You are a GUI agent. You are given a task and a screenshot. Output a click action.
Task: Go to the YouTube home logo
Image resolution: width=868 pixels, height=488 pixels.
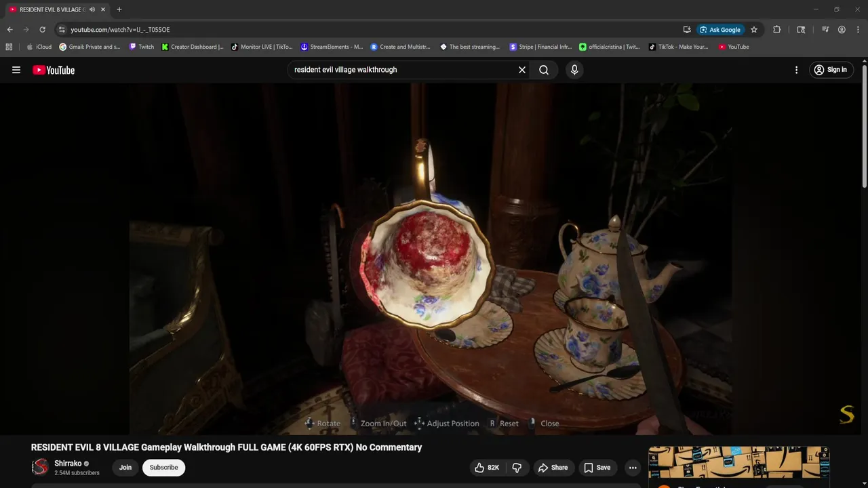point(54,70)
